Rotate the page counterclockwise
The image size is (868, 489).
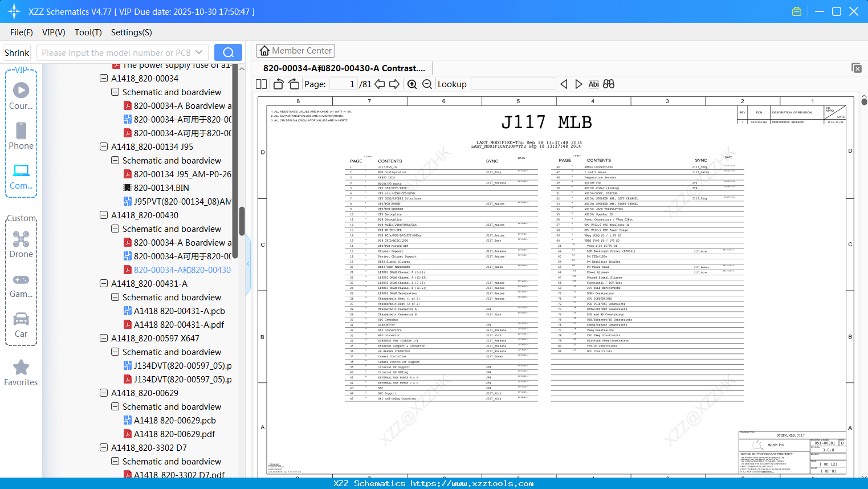279,84
